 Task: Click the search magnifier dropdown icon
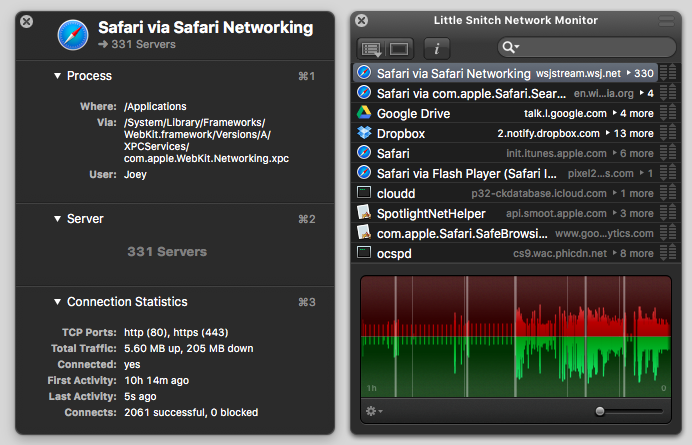pos(511,47)
